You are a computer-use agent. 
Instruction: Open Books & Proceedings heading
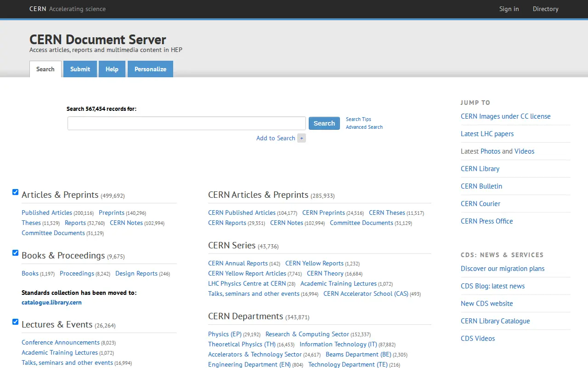click(x=63, y=255)
